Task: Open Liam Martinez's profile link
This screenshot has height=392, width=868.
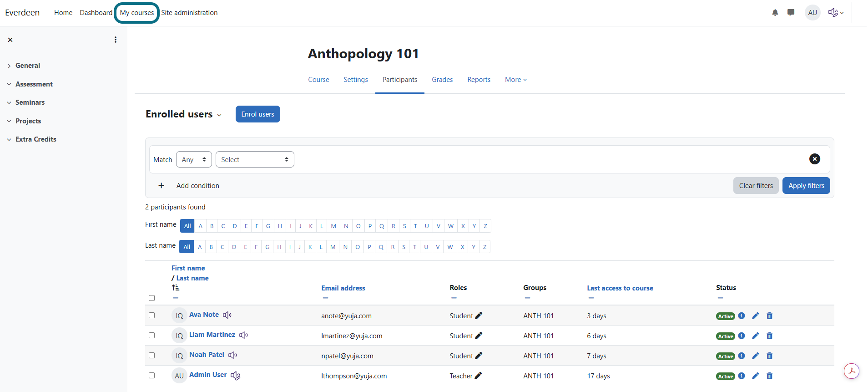Action: pyautogui.click(x=212, y=335)
